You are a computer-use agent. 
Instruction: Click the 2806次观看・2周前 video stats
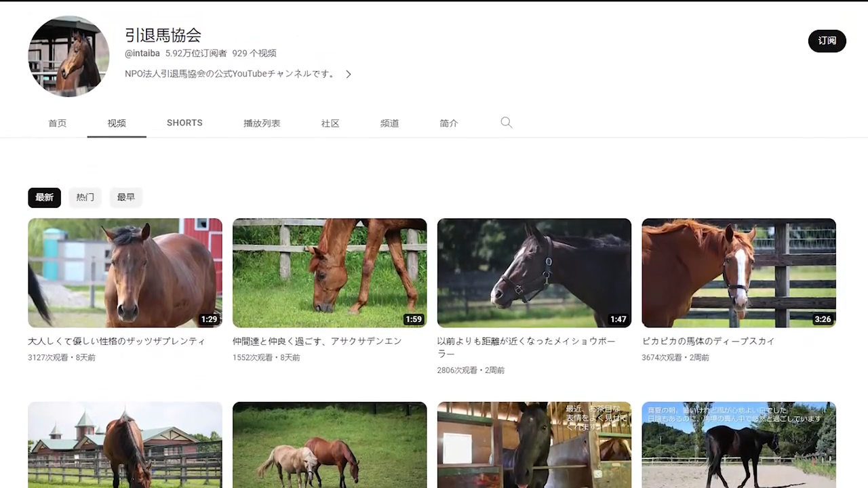tap(471, 370)
